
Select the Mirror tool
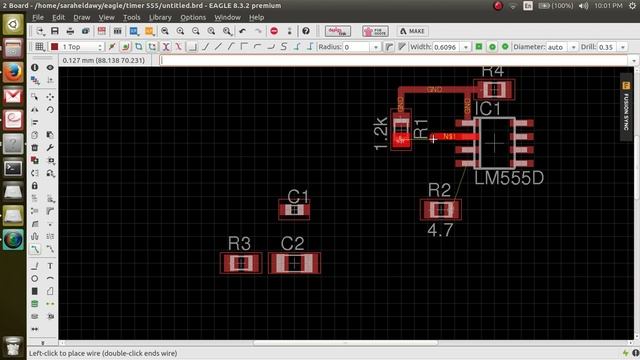point(35,110)
